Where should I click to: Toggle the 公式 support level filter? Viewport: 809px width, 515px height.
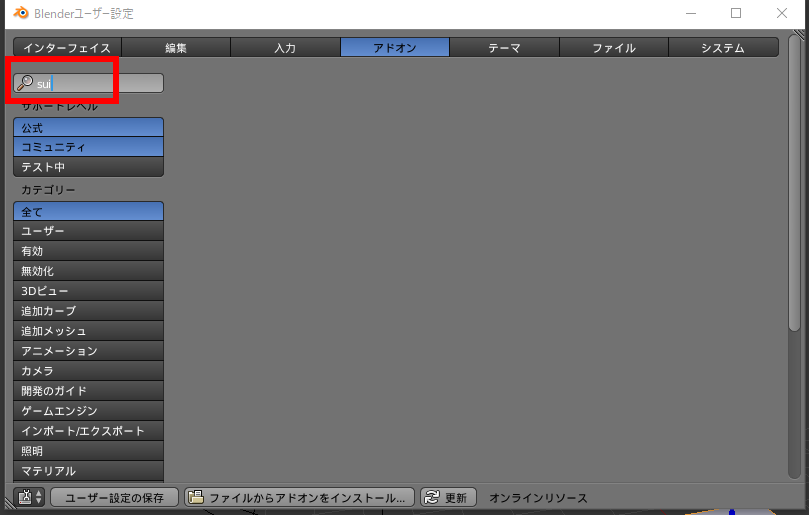pyautogui.click(x=89, y=127)
